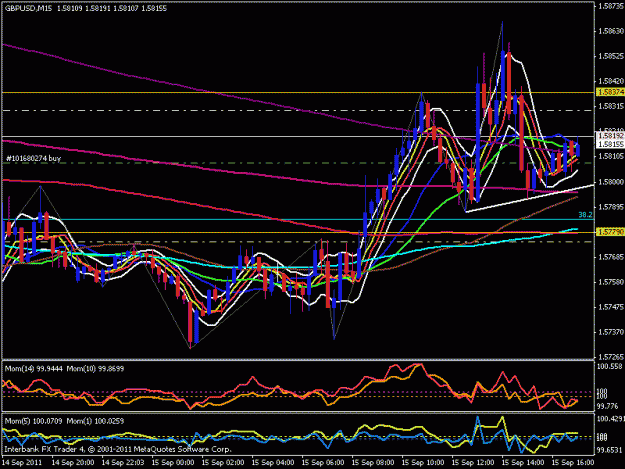Screen dimensions: 625x469
Task: Click the Mom(14) 99.9444 indicator label
Action: [34, 369]
